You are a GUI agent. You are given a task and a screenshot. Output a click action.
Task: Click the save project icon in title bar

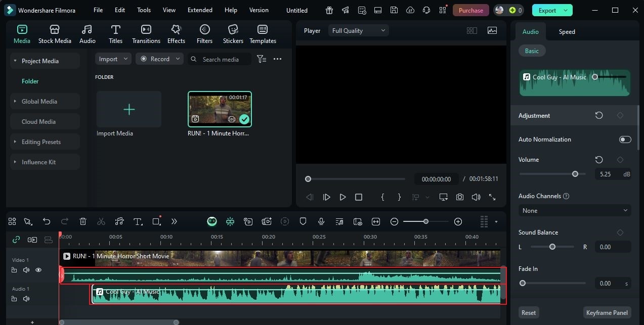coord(394,10)
